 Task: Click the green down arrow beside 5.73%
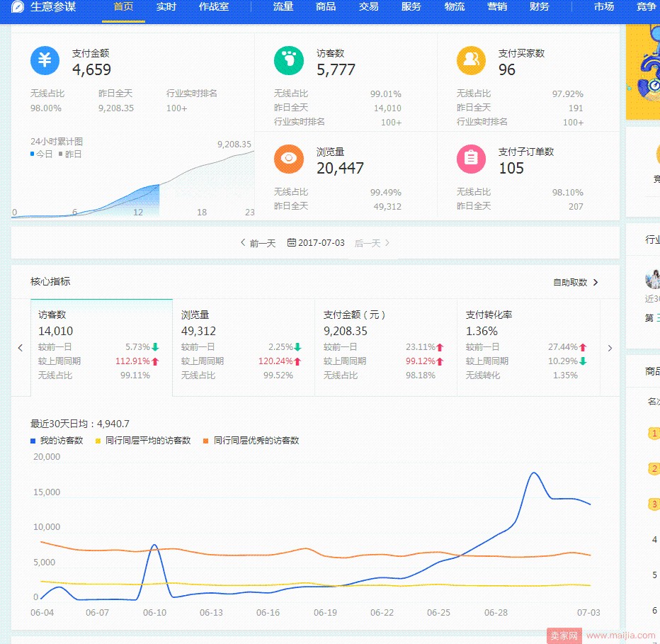(155, 347)
